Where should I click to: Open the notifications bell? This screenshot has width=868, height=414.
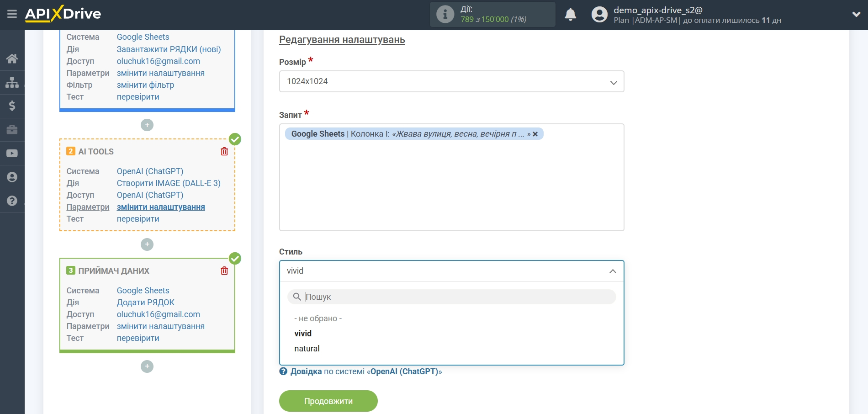[570, 15]
